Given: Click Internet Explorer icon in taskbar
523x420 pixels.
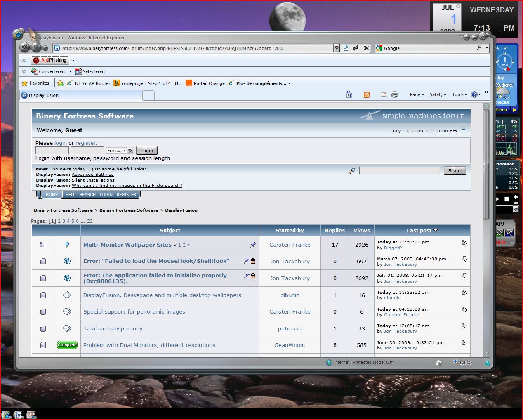Looking at the screenshot, I should (6, 415).
